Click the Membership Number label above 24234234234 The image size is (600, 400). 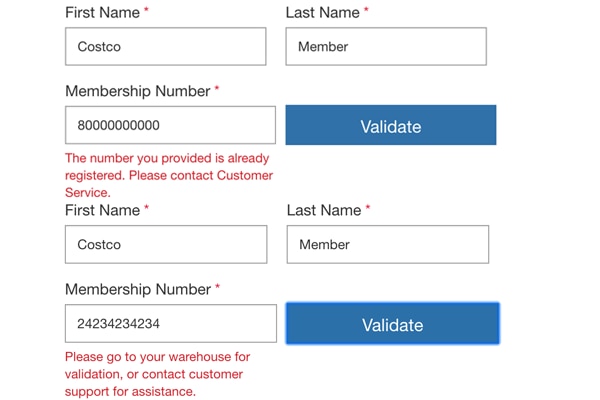tap(137, 289)
